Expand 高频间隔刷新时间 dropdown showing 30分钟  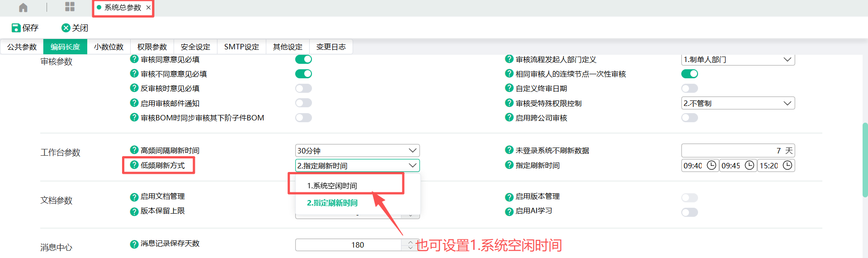tap(357, 151)
